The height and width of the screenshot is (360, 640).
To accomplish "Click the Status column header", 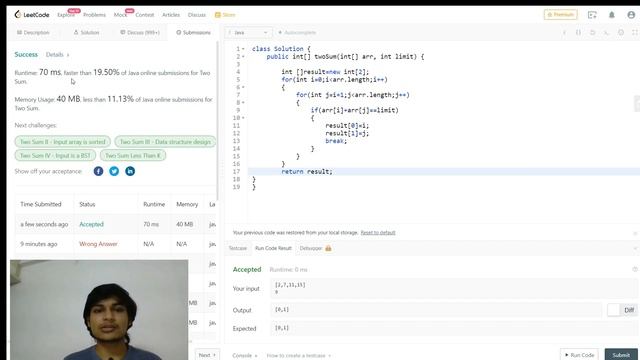I will (87, 204).
